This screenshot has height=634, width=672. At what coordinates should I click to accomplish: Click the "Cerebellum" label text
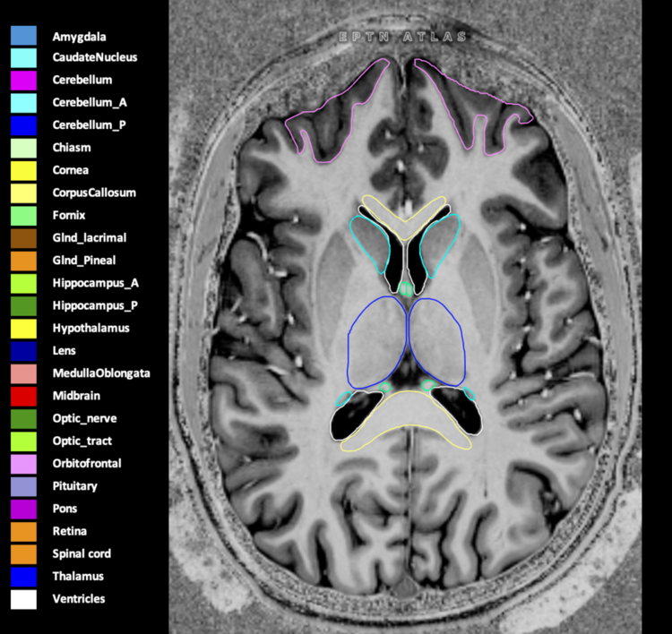coord(82,80)
